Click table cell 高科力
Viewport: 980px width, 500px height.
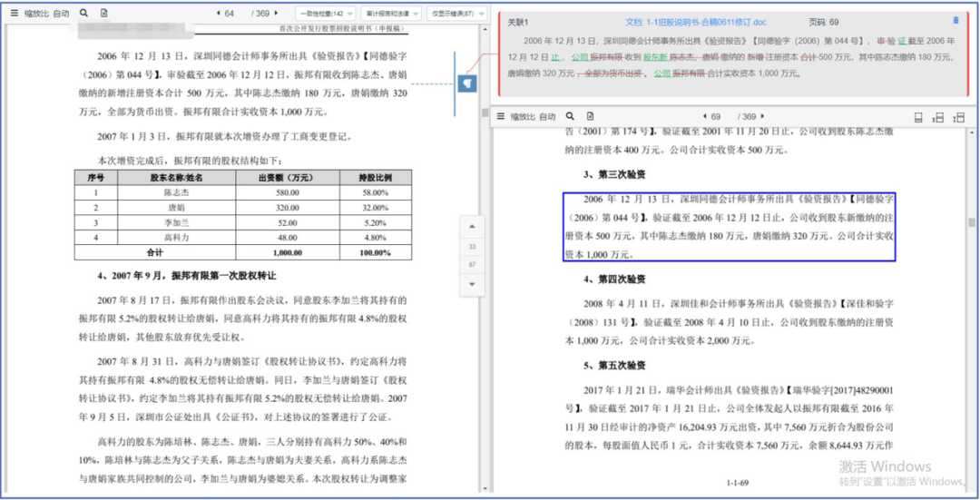tap(176, 238)
